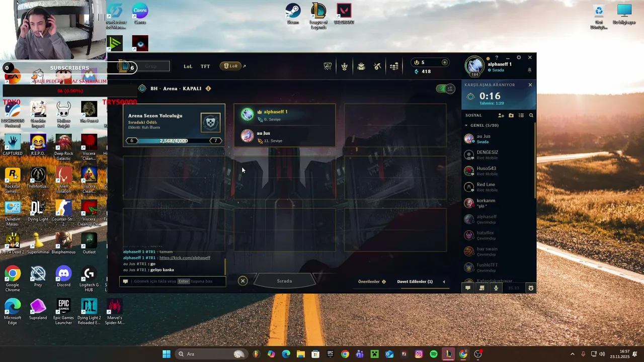Open the kick.com/alphaseff chat link
The height and width of the screenshot is (362, 644).
click(x=185, y=258)
